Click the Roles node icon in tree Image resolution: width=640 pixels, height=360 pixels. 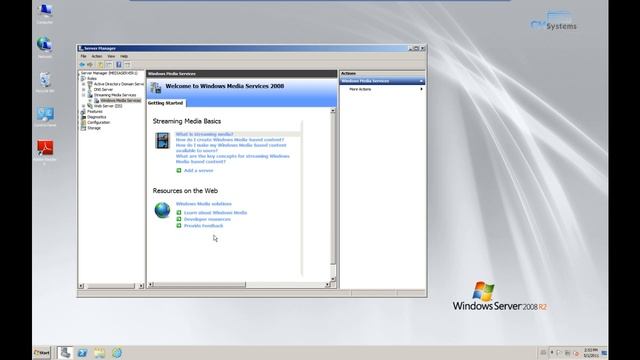pyautogui.click(x=83, y=78)
